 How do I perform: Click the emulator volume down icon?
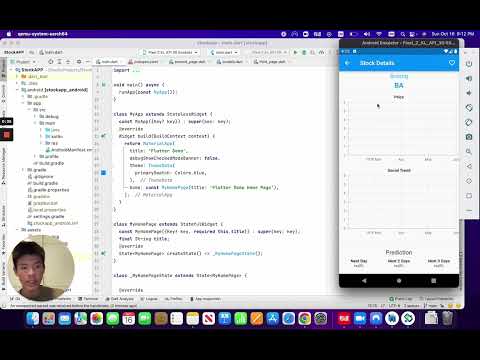pyautogui.click(x=469, y=93)
